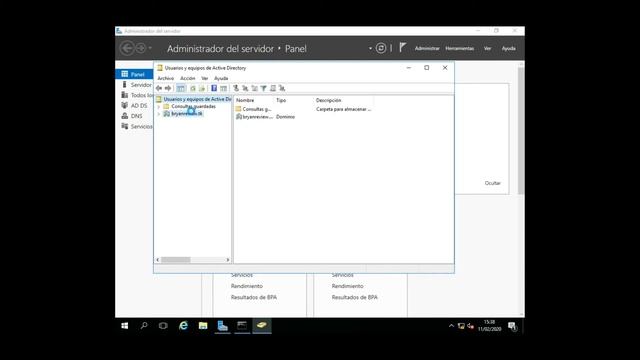This screenshot has width=640, height=360.
Task: Open the dropdown arrow left of refresh icon
Action: 370,48
